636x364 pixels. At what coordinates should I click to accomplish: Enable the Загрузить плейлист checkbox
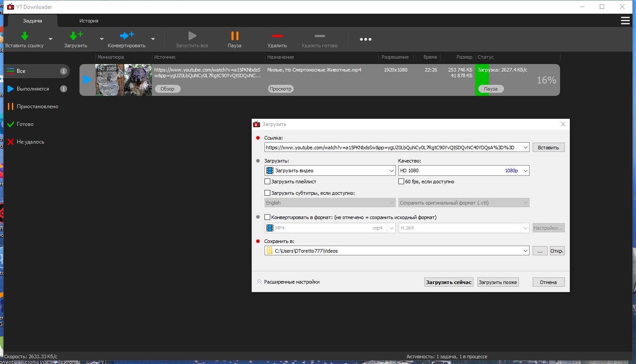pos(267,182)
